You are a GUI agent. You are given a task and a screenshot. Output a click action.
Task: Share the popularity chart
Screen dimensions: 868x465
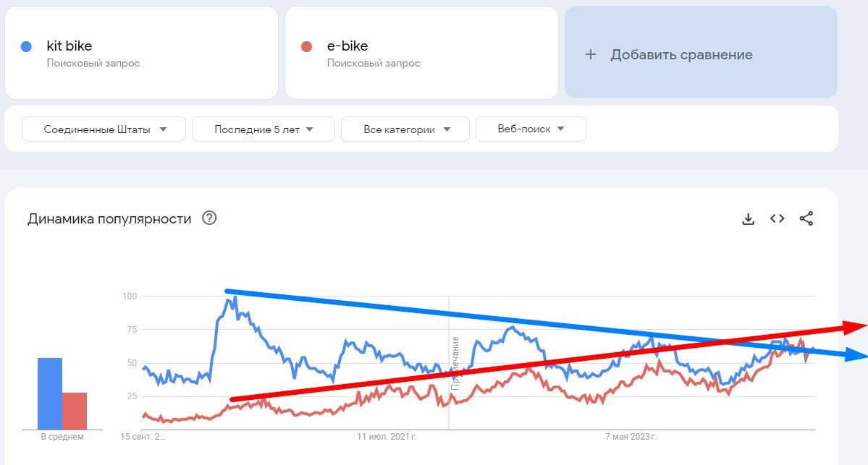806,218
